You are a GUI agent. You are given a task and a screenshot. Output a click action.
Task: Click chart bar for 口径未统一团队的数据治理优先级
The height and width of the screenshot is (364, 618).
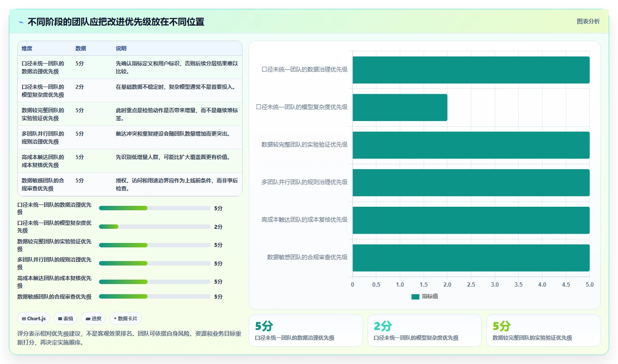(471, 70)
